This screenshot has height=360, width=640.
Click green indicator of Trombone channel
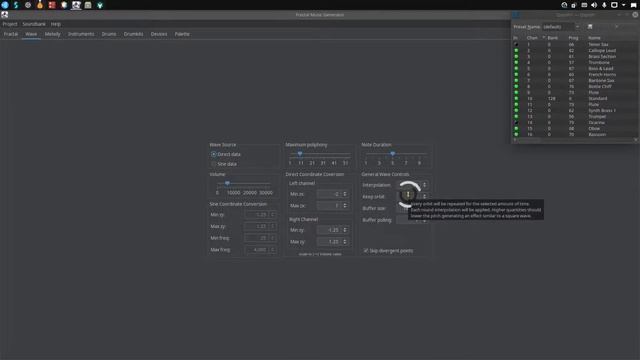[x=516, y=62]
